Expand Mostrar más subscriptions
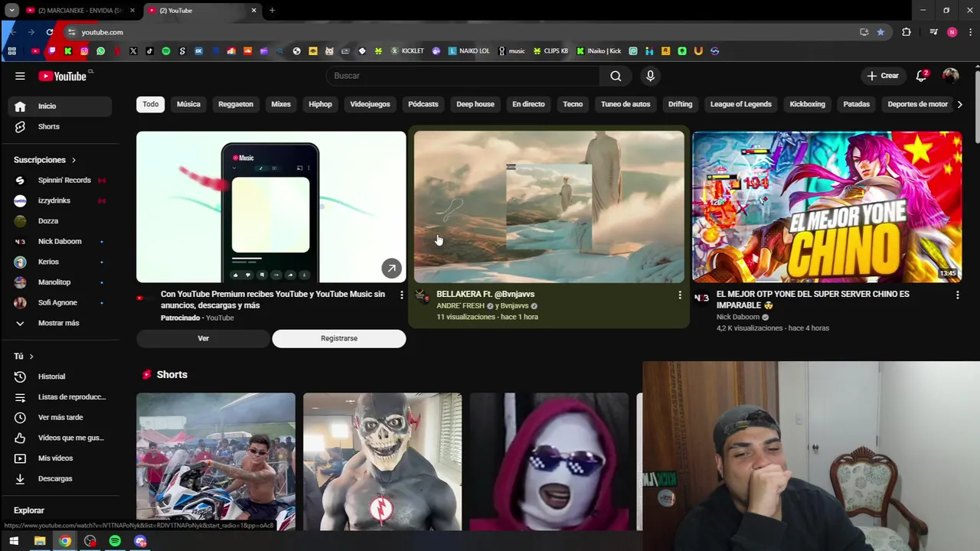Viewport: 980px width, 551px height. pyautogui.click(x=60, y=323)
